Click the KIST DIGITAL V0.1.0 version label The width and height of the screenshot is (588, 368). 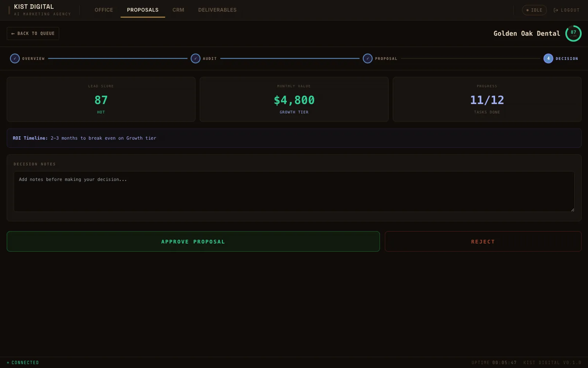pos(552,362)
